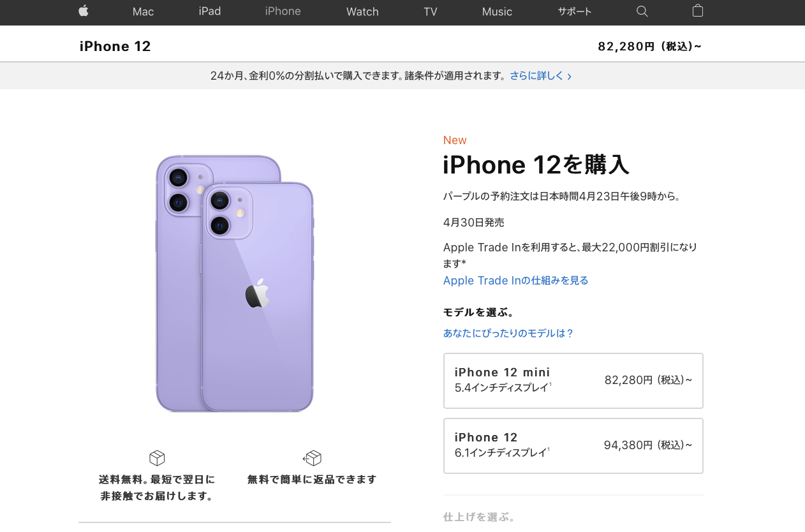Screen dimensions: 805x532
Task: Select the iPhone 12 mini model option
Action: click(x=573, y=381)
